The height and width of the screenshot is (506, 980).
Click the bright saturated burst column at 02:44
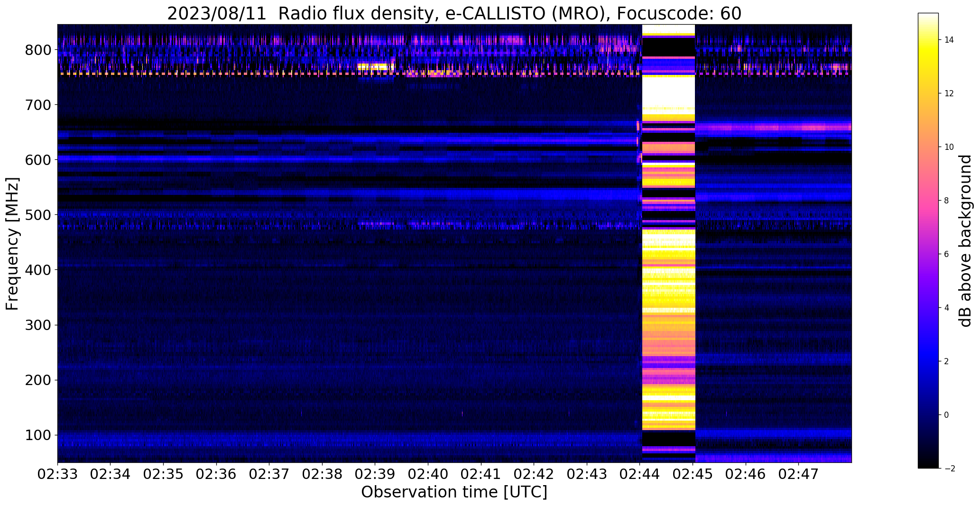tap(668, 243)
